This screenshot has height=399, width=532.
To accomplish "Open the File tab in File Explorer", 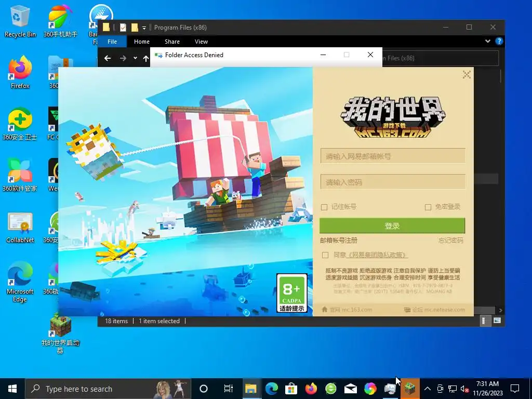I will (112, 42).
